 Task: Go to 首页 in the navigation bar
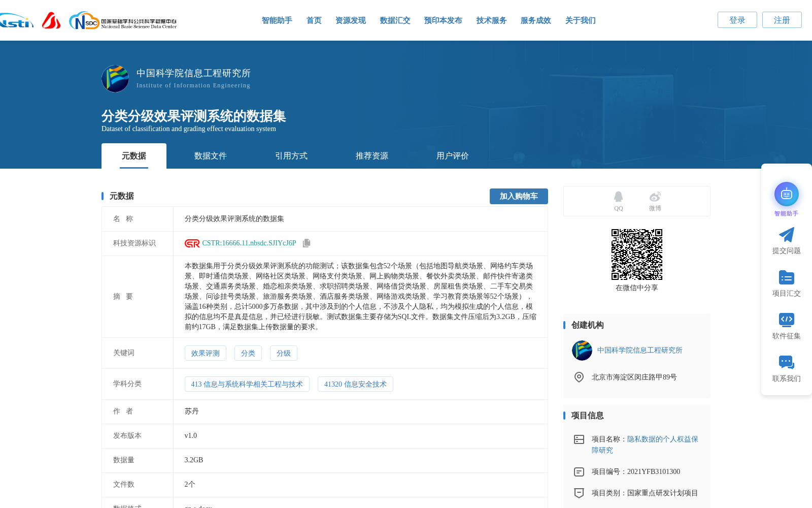coord(314,20)
